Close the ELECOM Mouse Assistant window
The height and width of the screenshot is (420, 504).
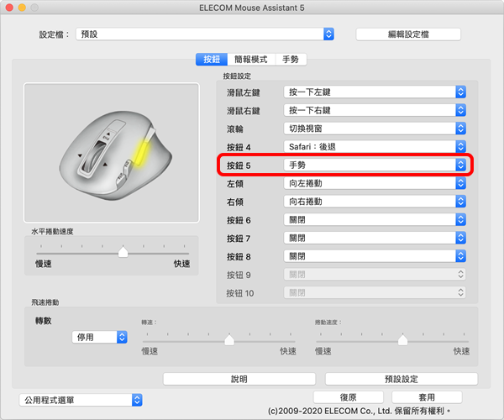pyautogui.click(x=9, y=8)
